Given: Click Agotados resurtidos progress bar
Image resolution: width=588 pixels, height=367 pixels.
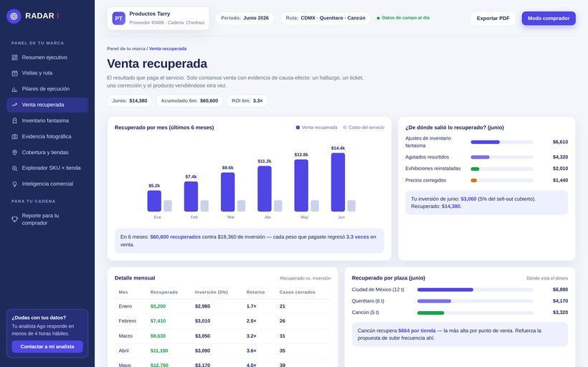Looking at the screenshot, I should 502,157.
